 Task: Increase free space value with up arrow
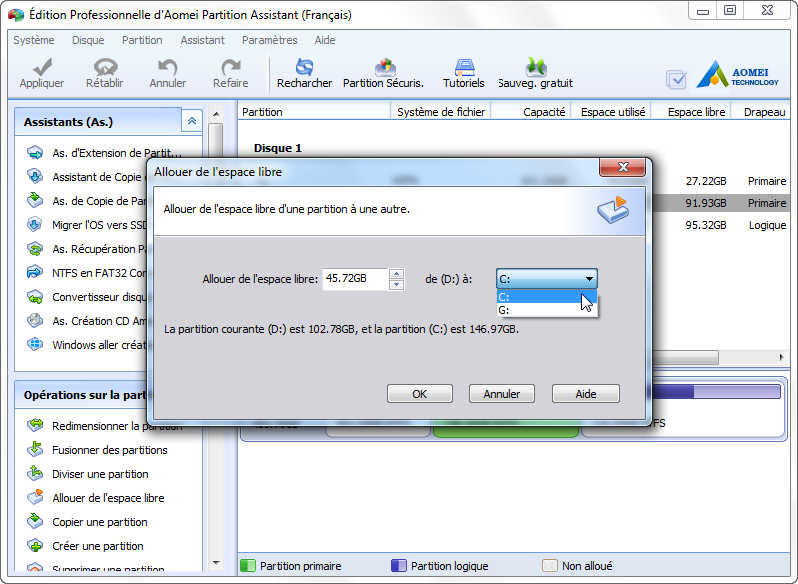[x=396, y=274]
